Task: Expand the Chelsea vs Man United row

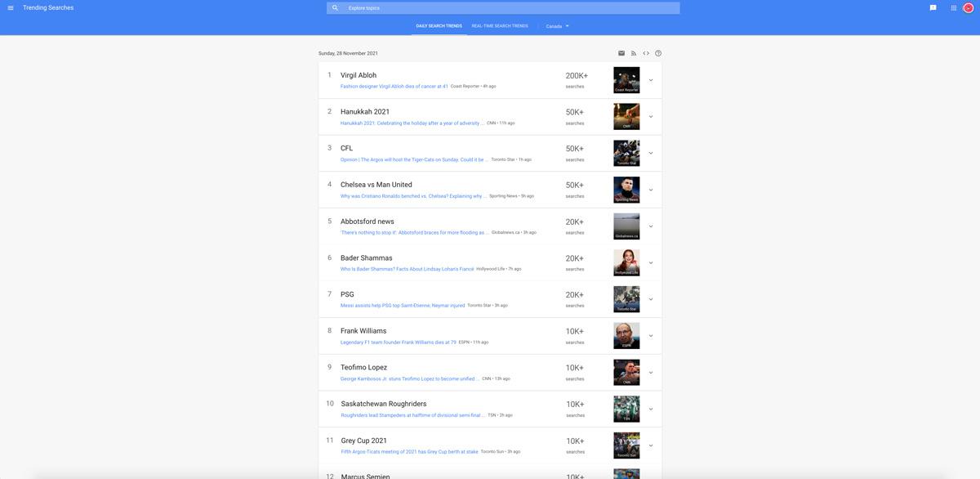Action: 651,190
